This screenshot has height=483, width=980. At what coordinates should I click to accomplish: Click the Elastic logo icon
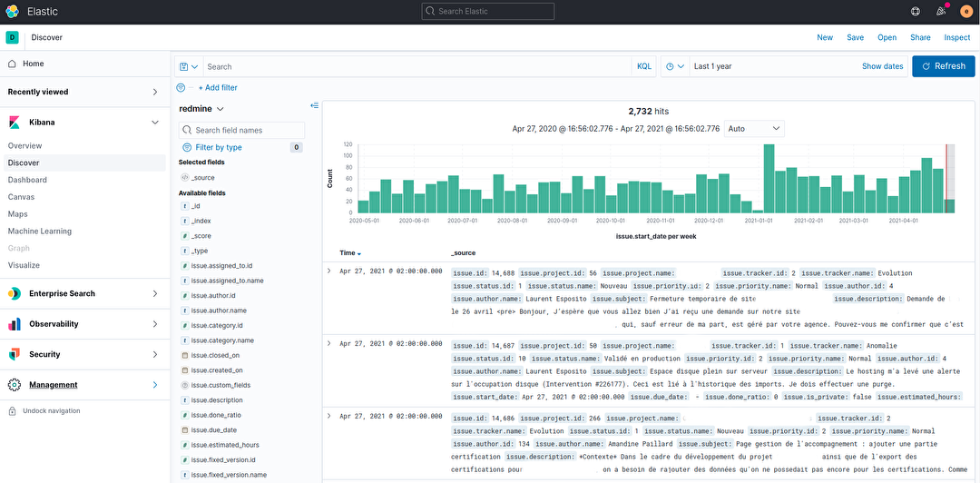(x=12, y=11)
